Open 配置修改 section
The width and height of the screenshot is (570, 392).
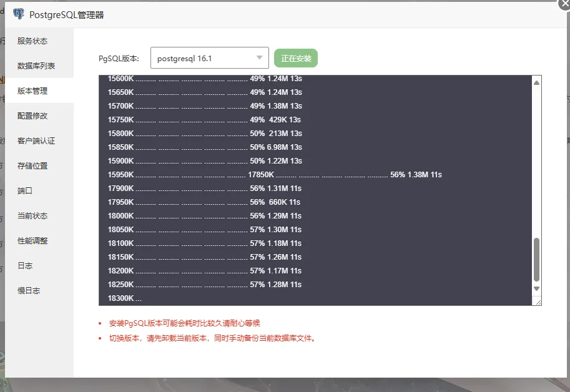click(x=39, y=116)
